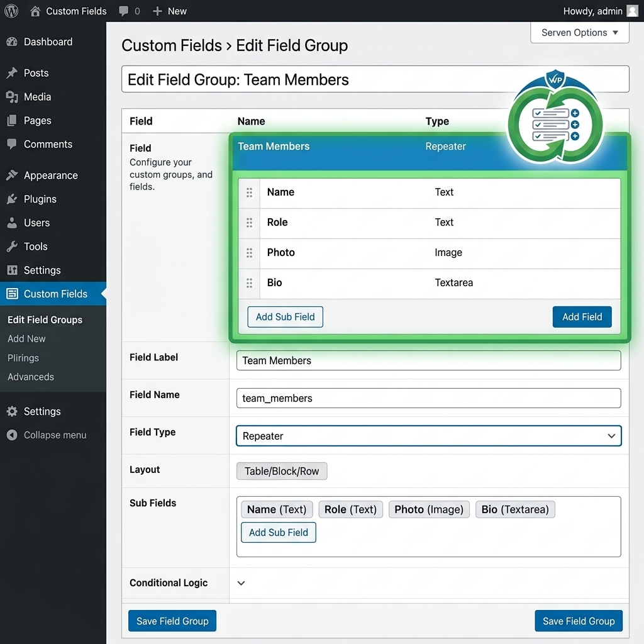This screenshot has width=644, height=644.
Task: Go to the Posts menu
Action: pos(36,73)
